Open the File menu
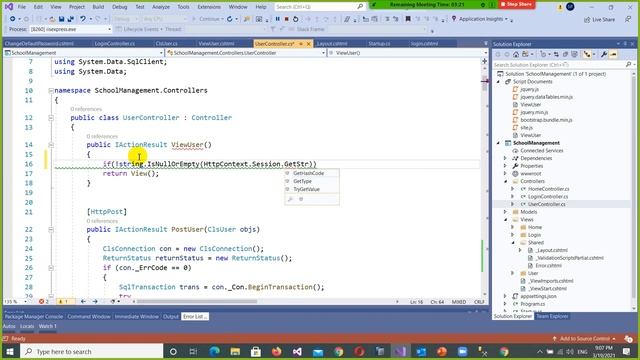640x360 pixels. tap(22, 7)
